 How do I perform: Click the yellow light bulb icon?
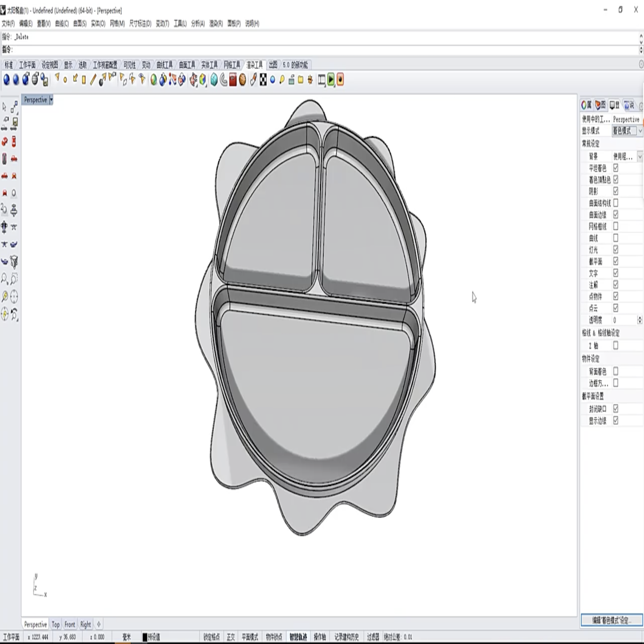[x=282, y=80]
